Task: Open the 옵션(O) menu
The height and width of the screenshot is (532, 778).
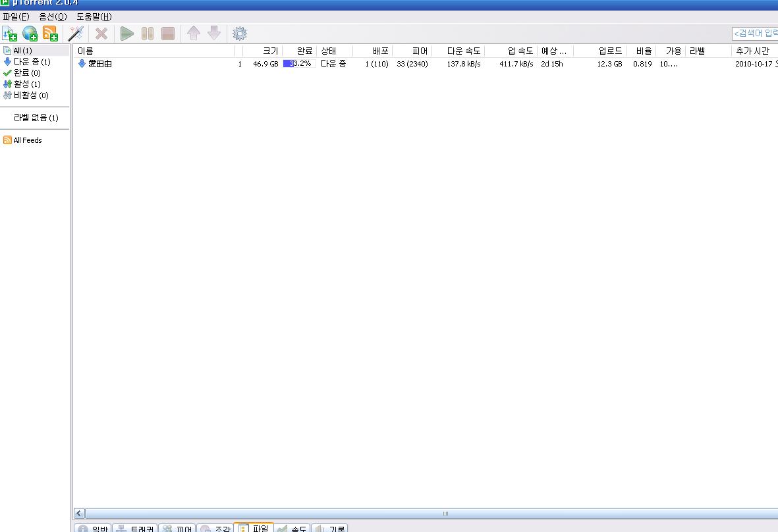Action: click(53, 17)
